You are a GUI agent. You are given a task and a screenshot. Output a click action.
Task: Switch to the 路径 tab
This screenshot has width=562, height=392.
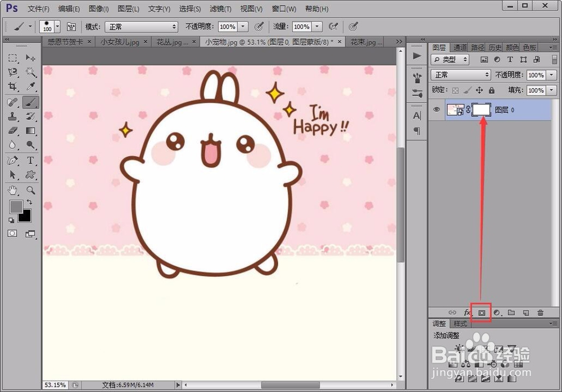coord(477,47)
